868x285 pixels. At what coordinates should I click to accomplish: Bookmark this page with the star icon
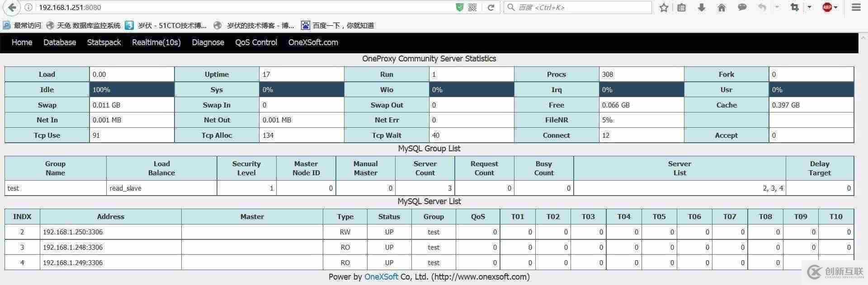tap(663, 7)
